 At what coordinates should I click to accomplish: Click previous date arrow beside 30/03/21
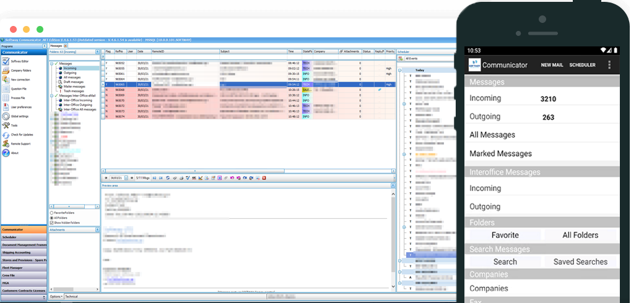(x=107, y=178)
